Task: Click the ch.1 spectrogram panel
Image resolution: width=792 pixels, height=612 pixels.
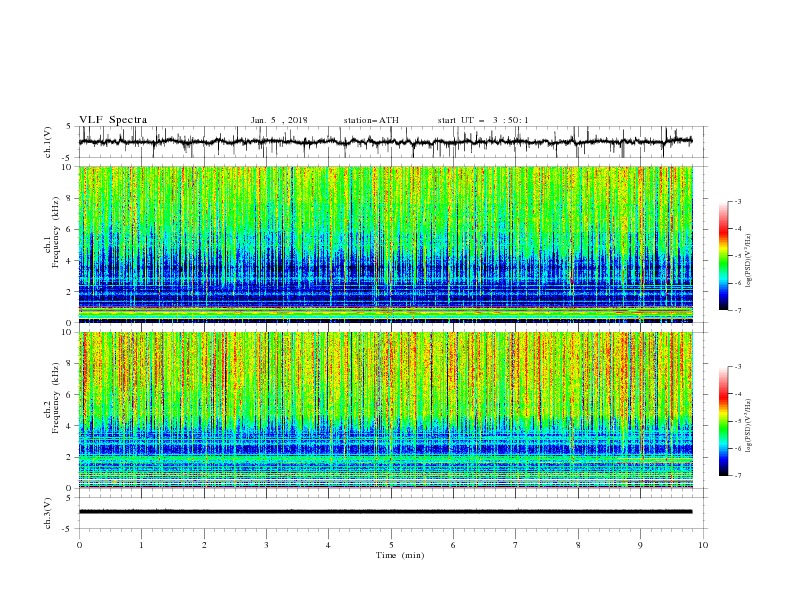Action: tap(386, 244)
